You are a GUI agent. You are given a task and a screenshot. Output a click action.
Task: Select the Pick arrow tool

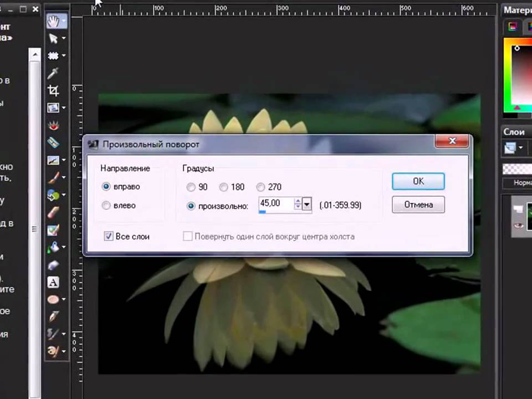[53, 38]
